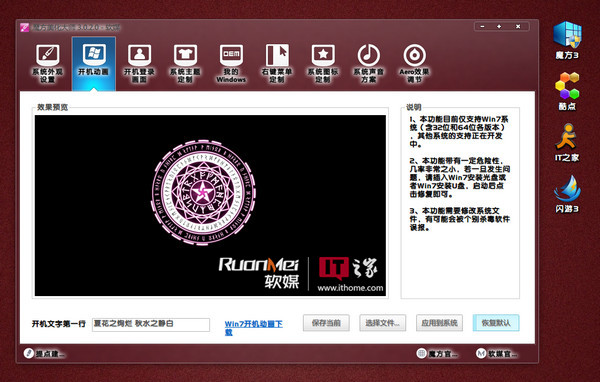Minimize the 魔方美化大师 window
This screenshot has height=382, width=600.
[x=482, y=26]
